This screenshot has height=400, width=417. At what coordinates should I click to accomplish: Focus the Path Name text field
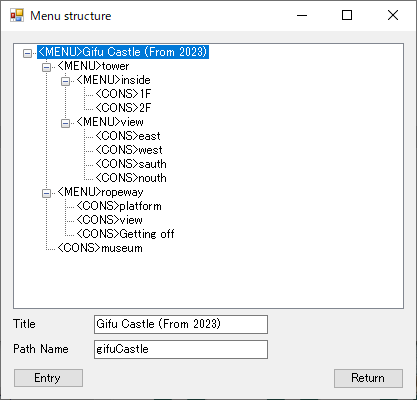coord(181,349)
